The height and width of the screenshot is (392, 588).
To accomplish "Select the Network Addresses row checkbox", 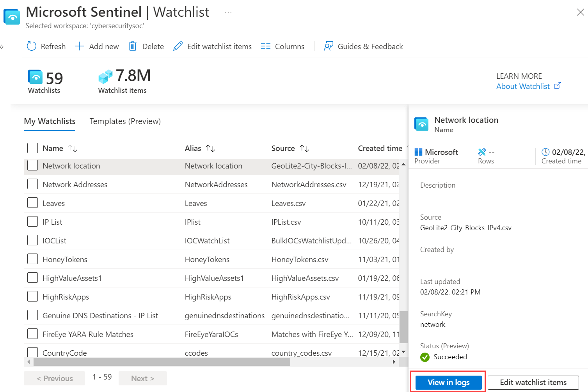I will click(33, 184).
